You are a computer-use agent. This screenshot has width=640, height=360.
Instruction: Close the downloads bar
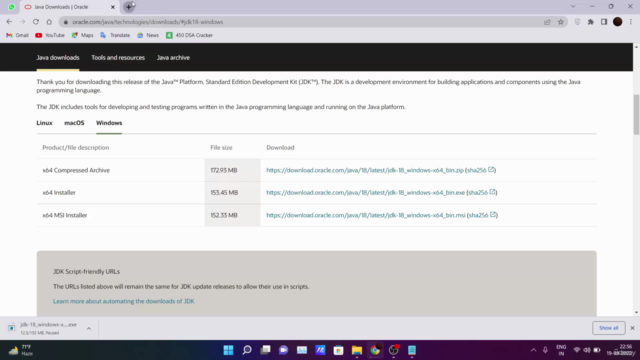click(x=632, y=328)
